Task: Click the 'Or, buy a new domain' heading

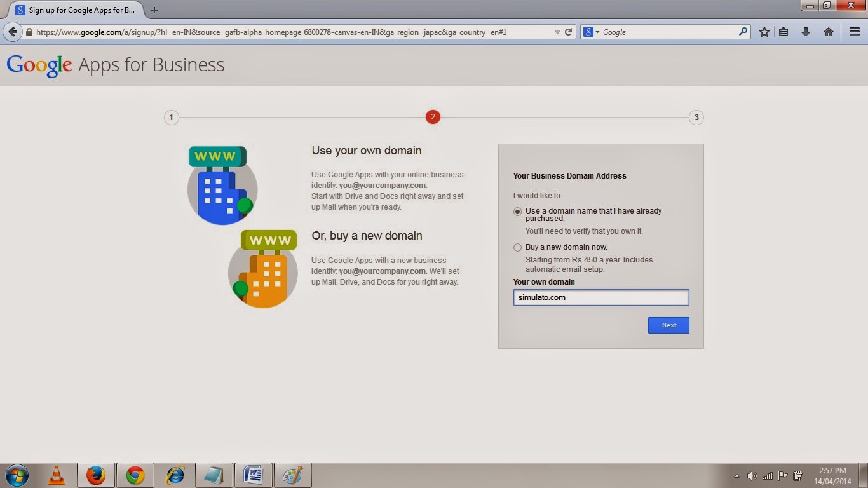Action: click(x=367, y=236)
